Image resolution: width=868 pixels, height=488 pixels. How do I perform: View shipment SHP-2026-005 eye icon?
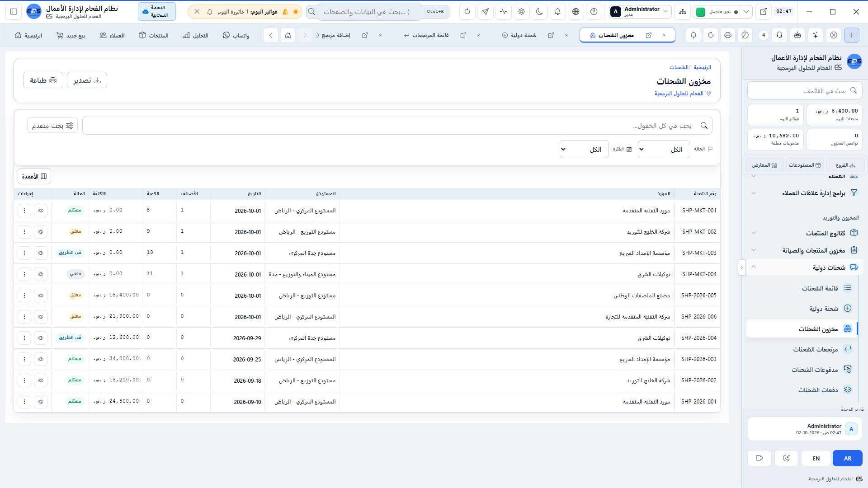pos(41,296)
